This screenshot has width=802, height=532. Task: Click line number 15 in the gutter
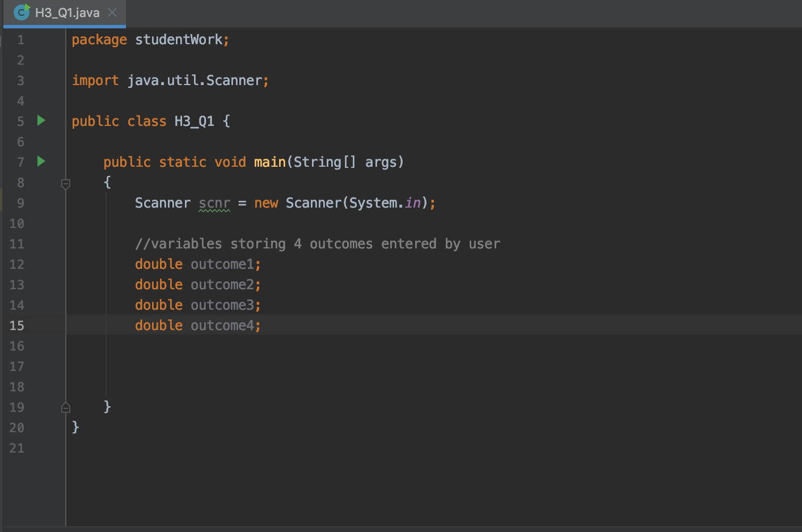pos(16,326)
